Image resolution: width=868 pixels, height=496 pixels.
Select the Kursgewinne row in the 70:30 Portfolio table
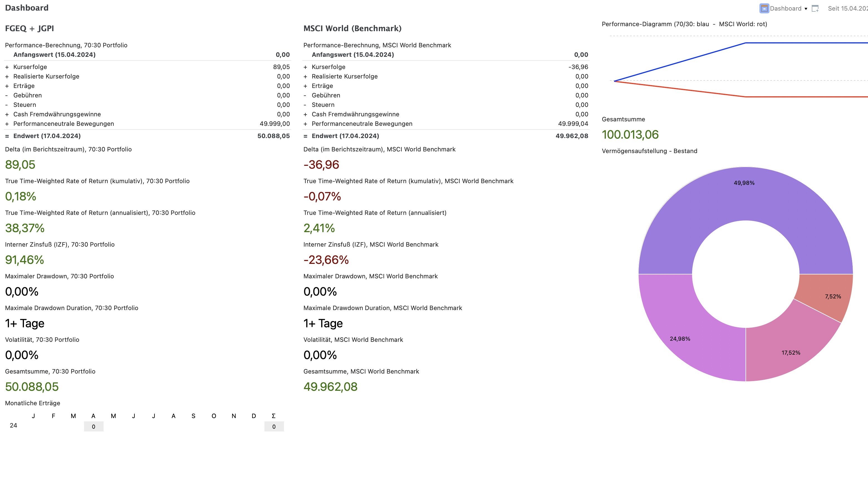(30, 67)
